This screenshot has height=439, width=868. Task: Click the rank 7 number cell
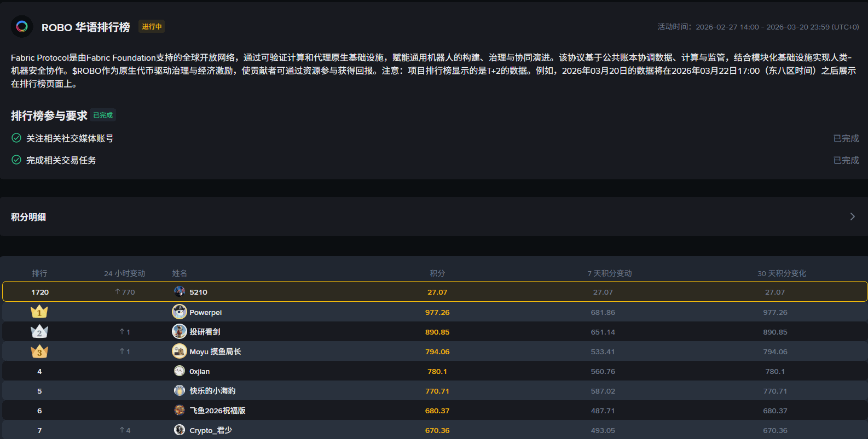[39, 430]
